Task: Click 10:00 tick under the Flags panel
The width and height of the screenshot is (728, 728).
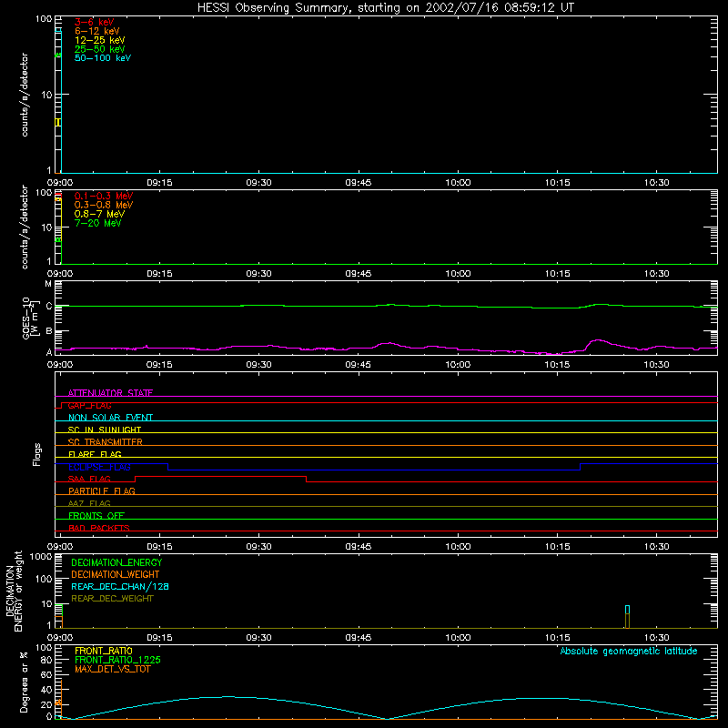Action: pyautogui.click(x=458, y=547)
